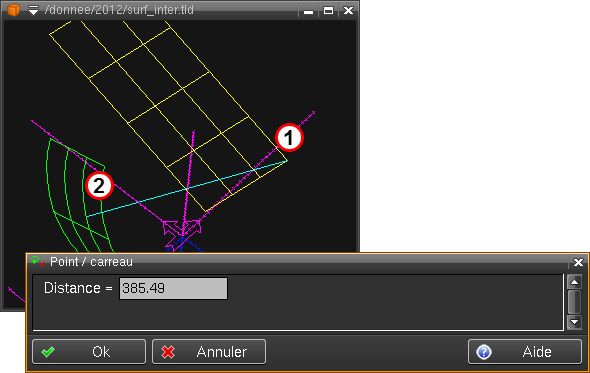The image size is (590, 373).
Task: Click the numbered marker 2 callout
Action: [99, 186]
